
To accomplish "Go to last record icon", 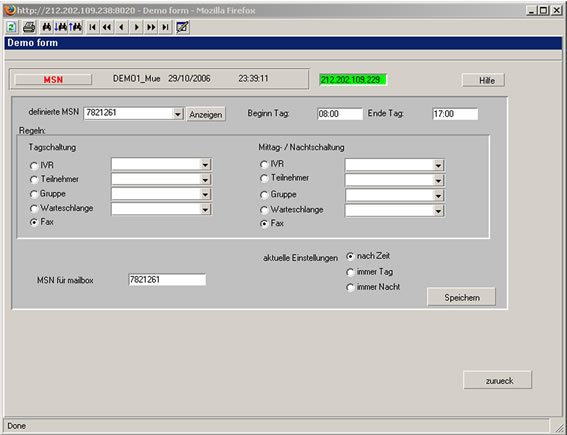I will [165, 27].
